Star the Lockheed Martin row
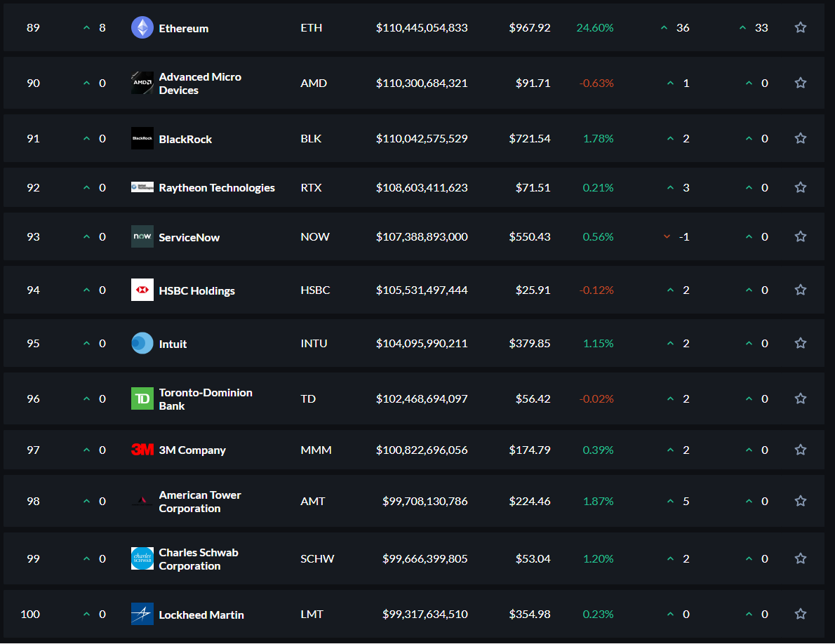This screenshot has height=644, width=835. point(801,614)
